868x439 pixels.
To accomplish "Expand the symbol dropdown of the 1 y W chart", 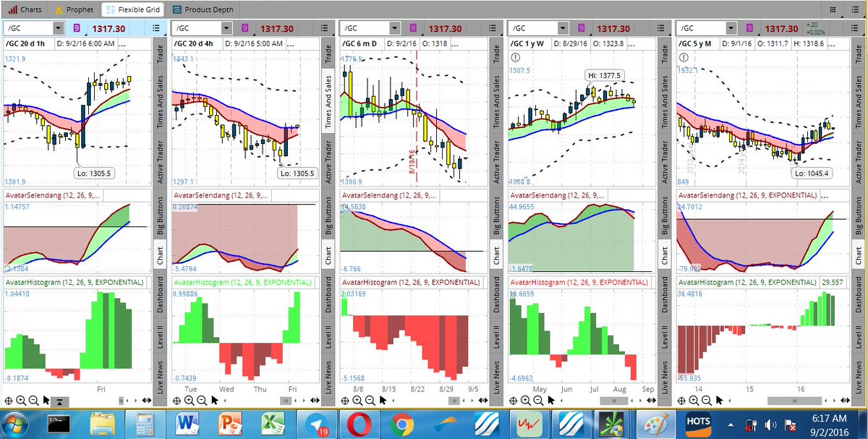I will click(563, 28).
